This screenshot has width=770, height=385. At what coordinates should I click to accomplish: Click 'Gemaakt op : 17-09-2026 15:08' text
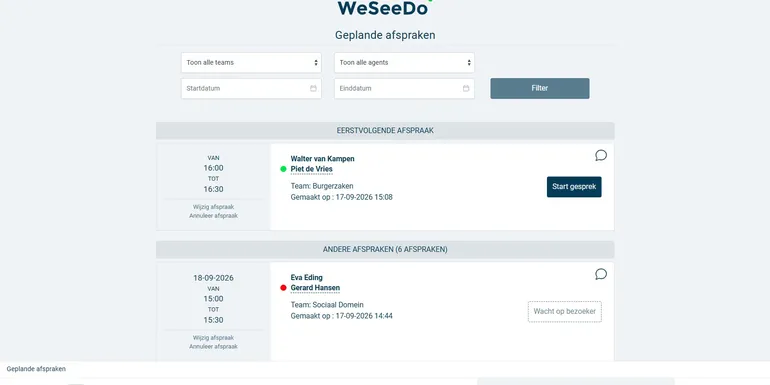[342, 197]
